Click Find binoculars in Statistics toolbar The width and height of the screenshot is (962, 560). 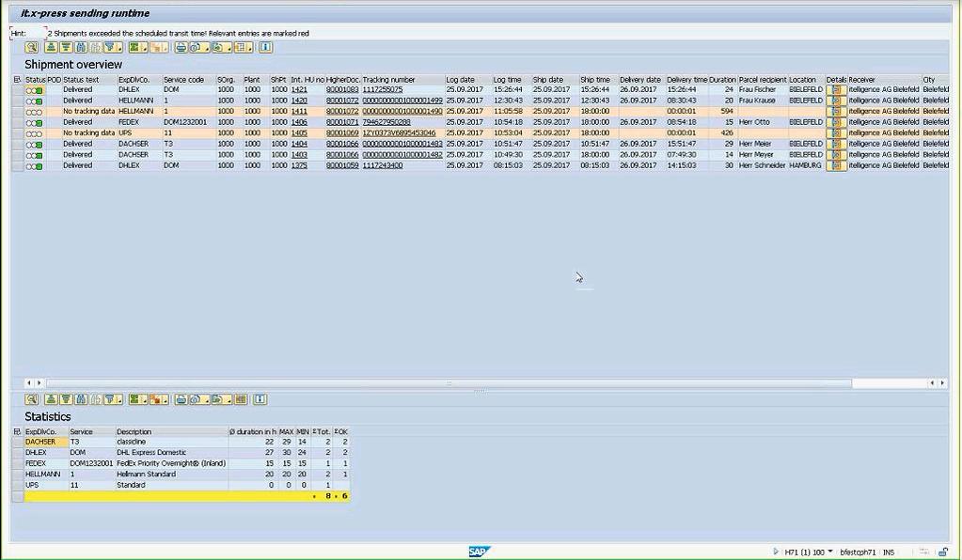(x=80, y=399)
